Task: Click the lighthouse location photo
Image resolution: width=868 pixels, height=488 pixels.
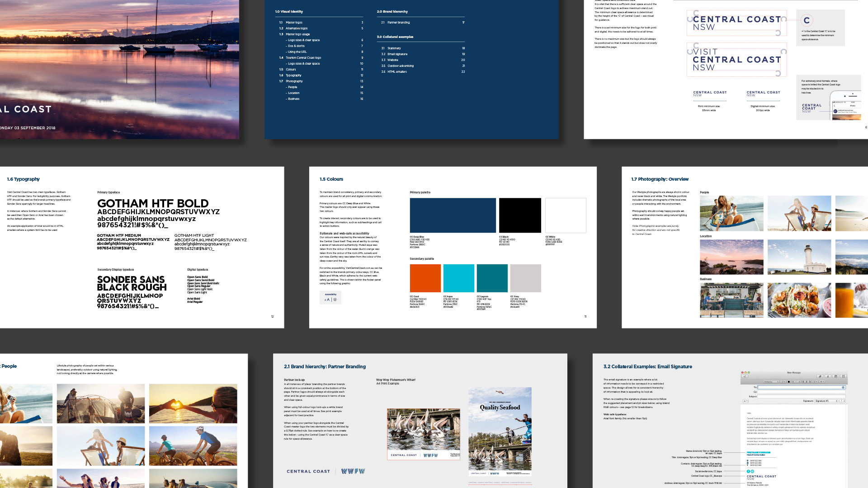Action: pos(799,257)
